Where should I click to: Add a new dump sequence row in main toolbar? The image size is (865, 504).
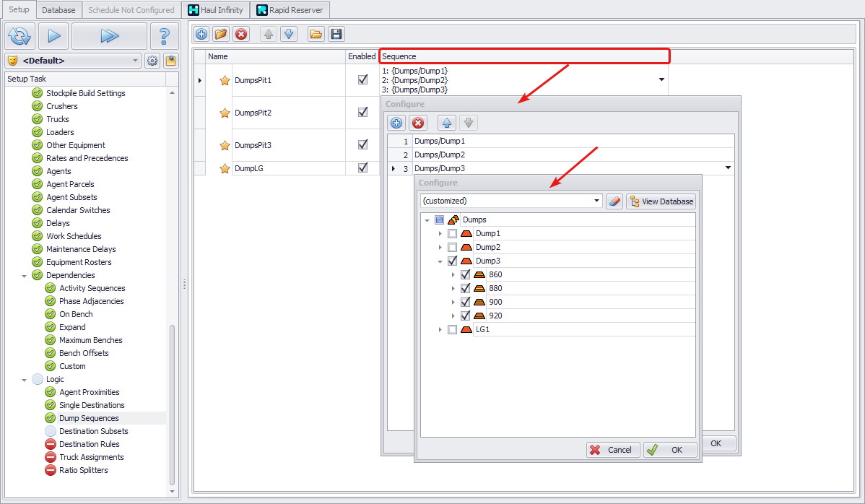pos(201,34)
